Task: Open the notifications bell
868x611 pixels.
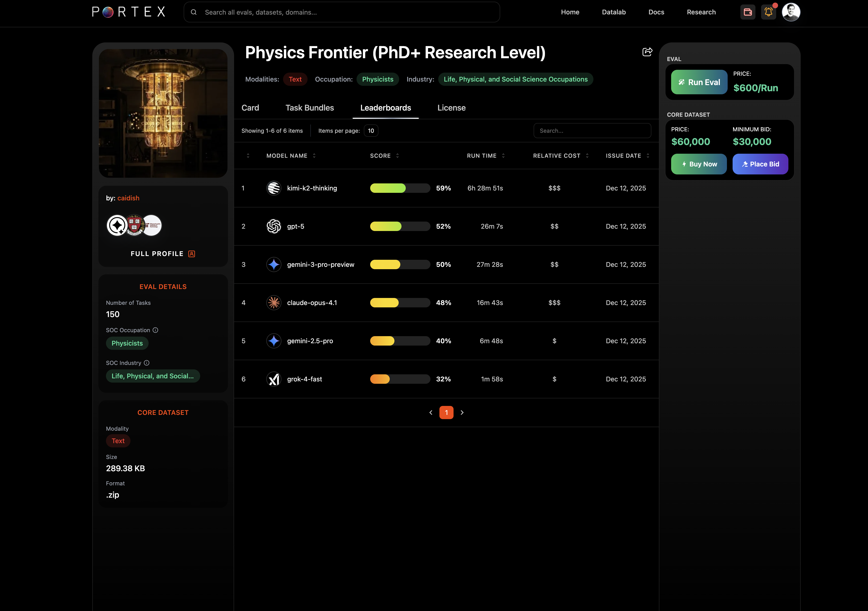Action: [x=768, y=12]
